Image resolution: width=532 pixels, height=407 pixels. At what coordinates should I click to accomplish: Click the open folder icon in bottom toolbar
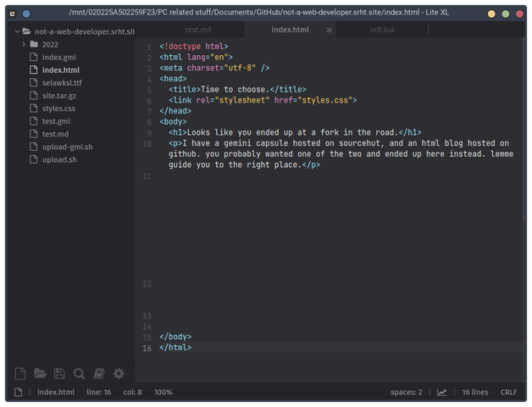coord(40,373)
